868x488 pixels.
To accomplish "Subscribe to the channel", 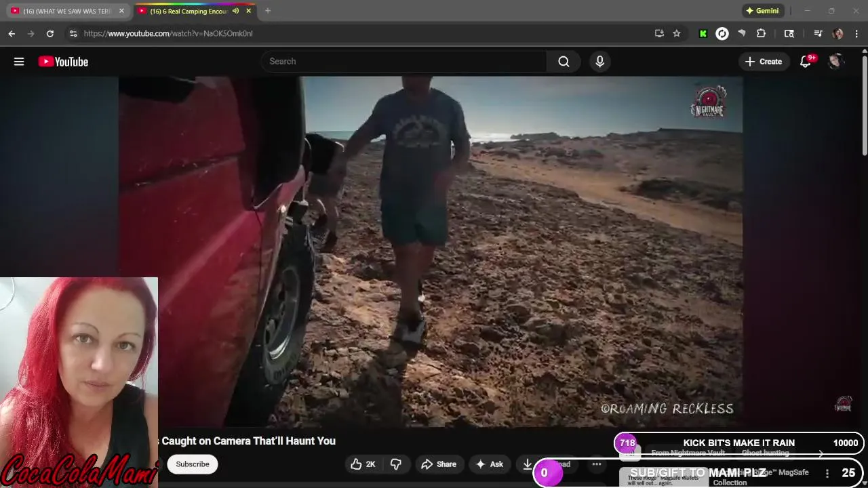I will 193,464.
